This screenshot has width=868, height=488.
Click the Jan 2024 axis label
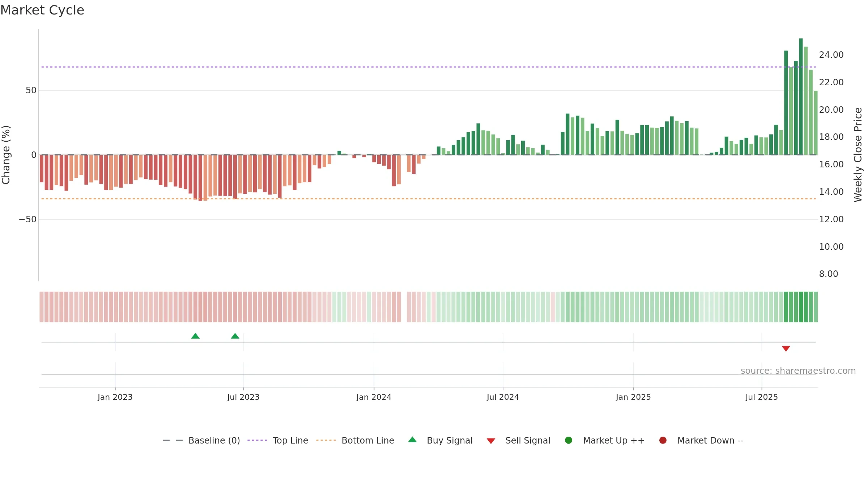tap(374, 397)
